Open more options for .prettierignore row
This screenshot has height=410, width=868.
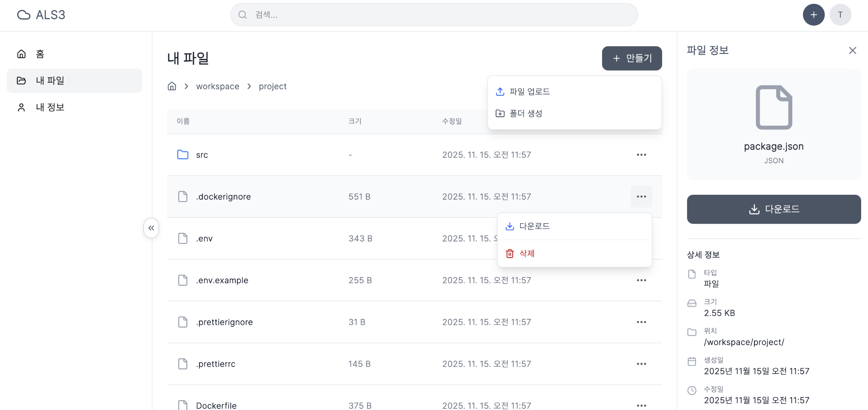[641, 322]
